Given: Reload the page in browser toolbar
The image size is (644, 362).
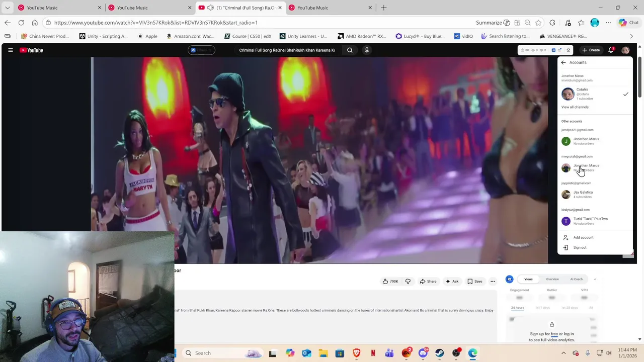Looking at the screenshot, I should 21,23.
